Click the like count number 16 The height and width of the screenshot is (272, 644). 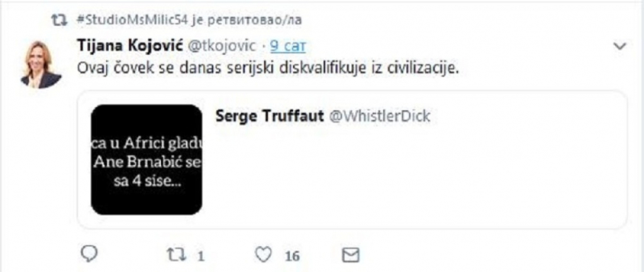point(292,257)
